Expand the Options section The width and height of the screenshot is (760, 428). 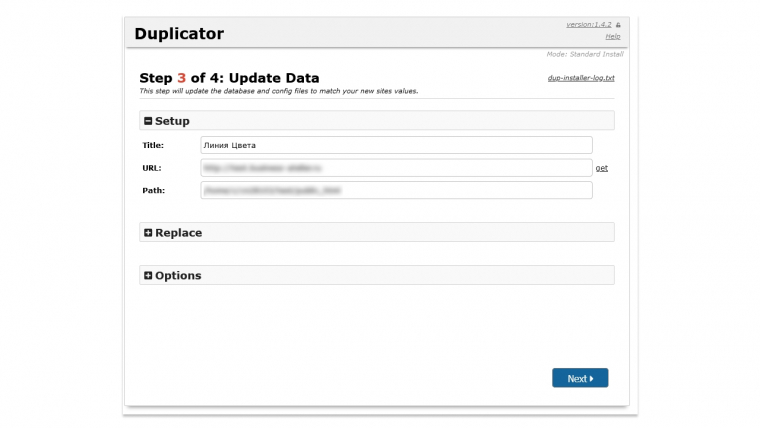[x=178, y=276]
